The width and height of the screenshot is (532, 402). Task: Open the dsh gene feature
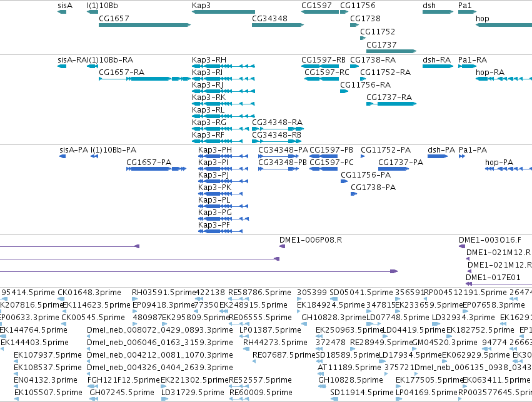[x=438, y=12]
